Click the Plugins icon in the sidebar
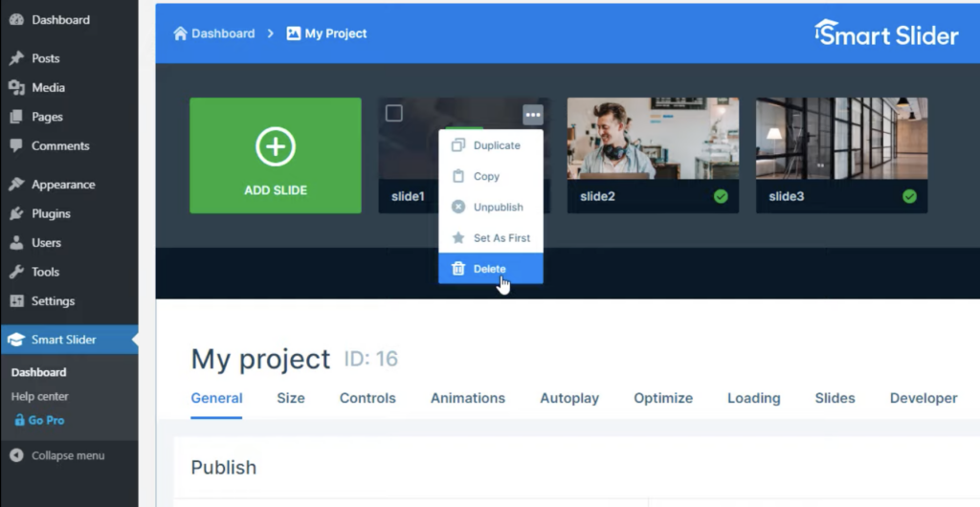The image size is (980, 507). coord(16,213)
